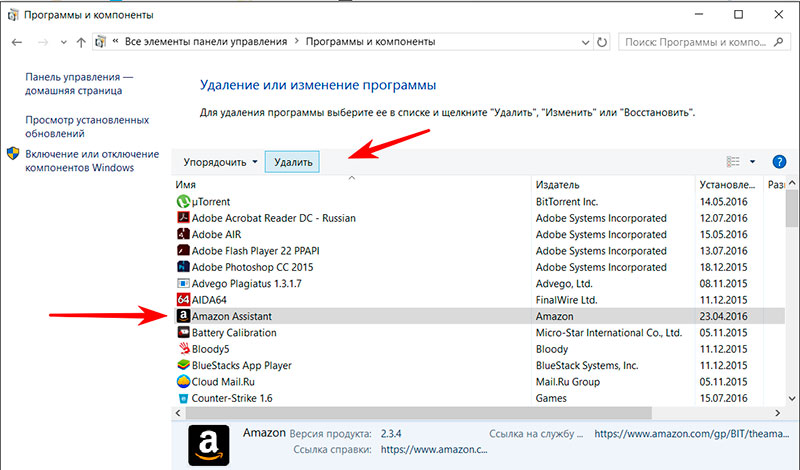Click the address bar control panel icon

tap(101, 42)
